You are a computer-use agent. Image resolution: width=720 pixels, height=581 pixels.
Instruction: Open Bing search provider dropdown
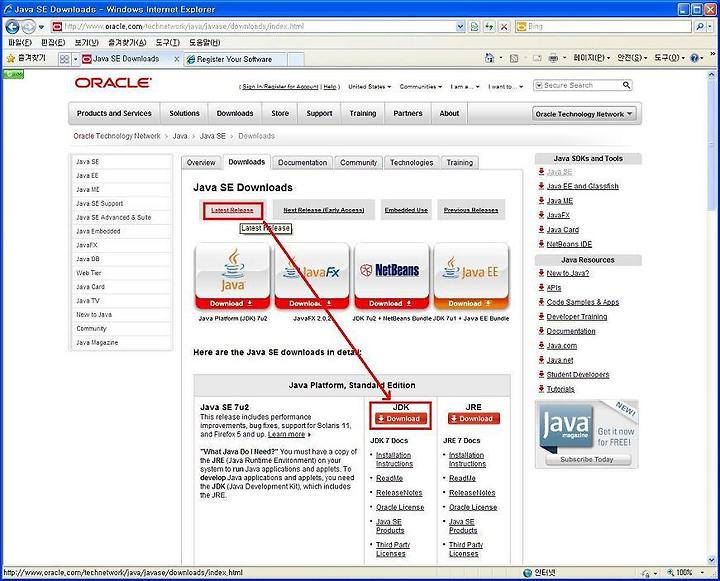[x=710, y=27]
